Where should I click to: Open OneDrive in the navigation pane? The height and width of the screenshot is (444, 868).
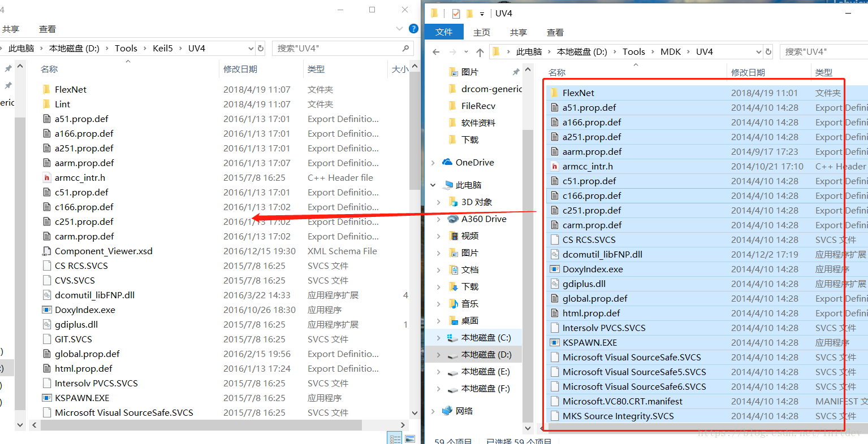pyautogui.click(x=474, y=163)
